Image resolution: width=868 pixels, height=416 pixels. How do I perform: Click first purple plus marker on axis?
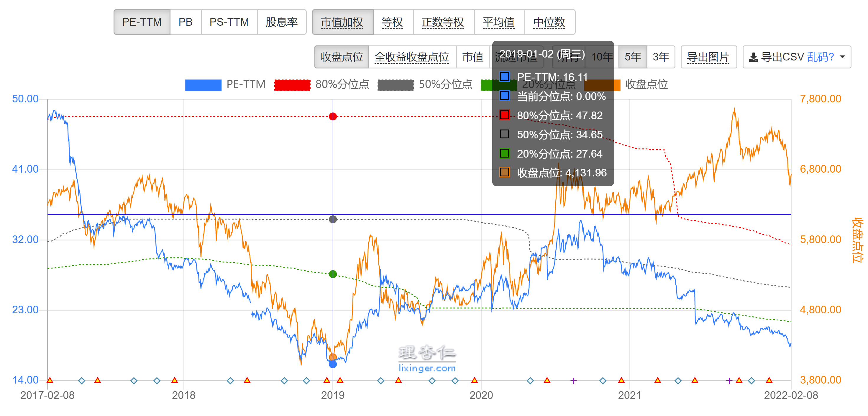573,381
